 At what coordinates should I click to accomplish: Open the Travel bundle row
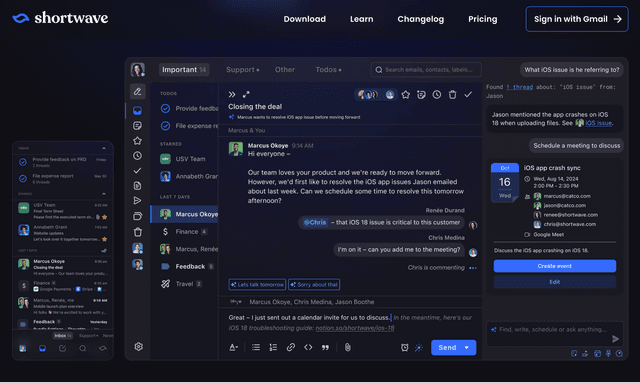(x=185, y=284)
